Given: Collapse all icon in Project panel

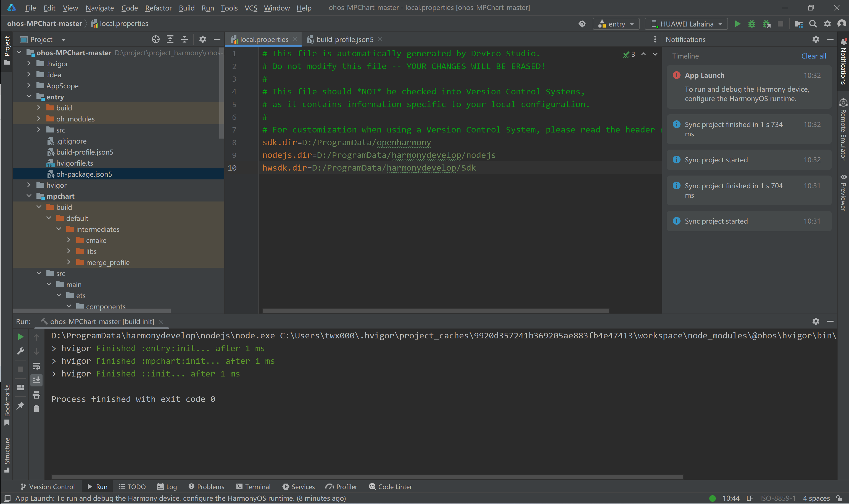Looking at the screenshot, I should [x=184, y=39].
